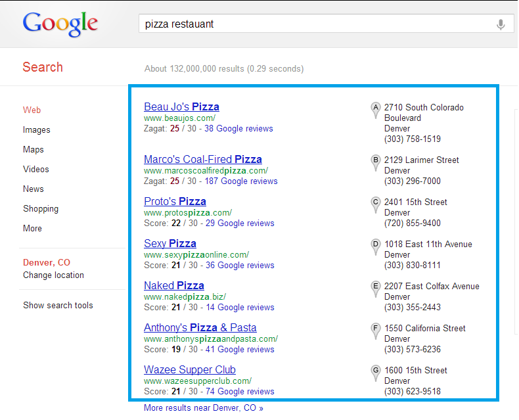Click phone number (303) 758-1519

412,139
